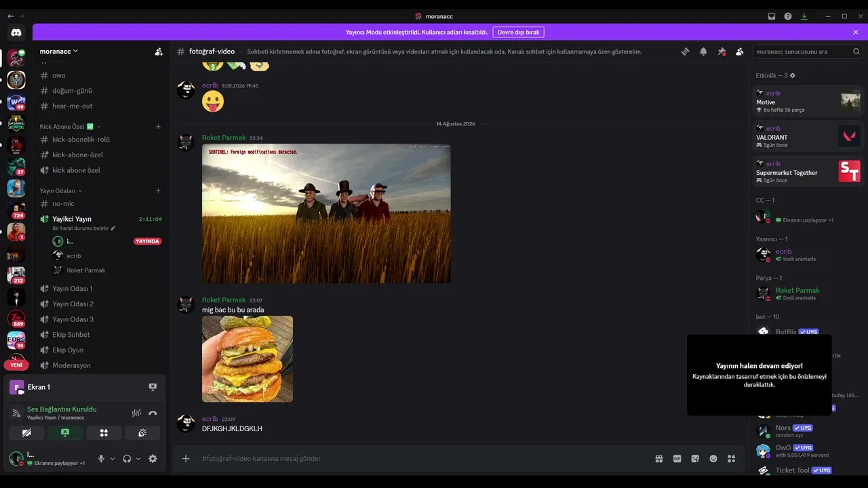Open the VALORANT activity card
Screen dimensions: 868x488
pyautogui.click(x=808, y=137)
